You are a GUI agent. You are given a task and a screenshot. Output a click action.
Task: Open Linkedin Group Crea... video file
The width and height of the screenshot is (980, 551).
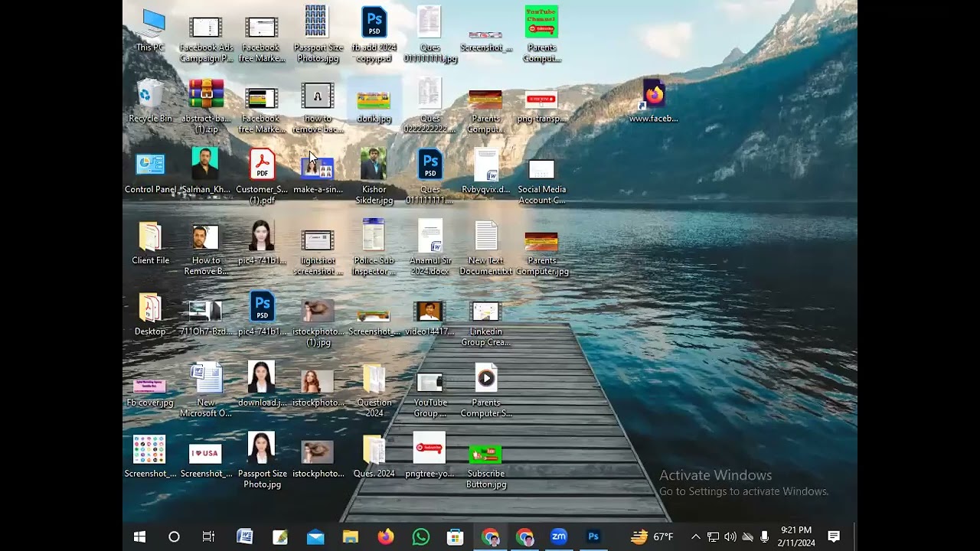486,325
